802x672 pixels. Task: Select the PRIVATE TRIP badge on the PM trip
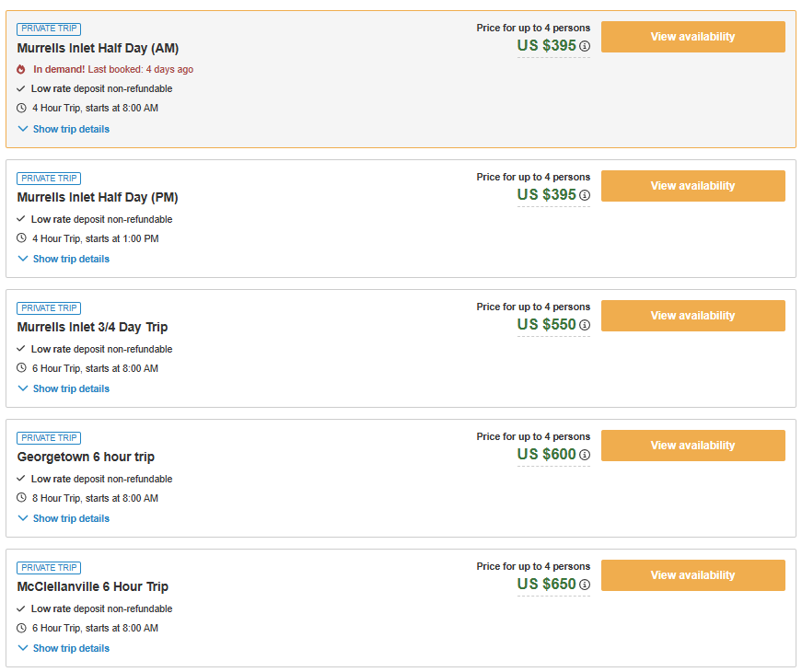click(48, 178)
